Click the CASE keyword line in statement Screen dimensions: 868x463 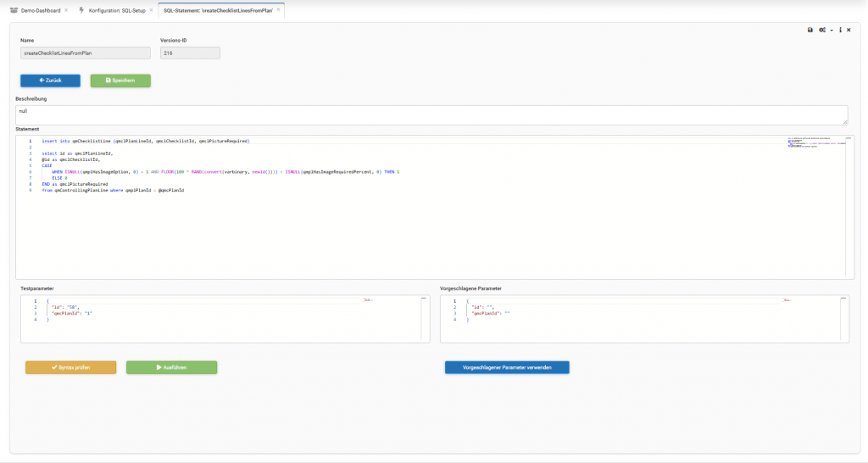[x=47, y=165]
